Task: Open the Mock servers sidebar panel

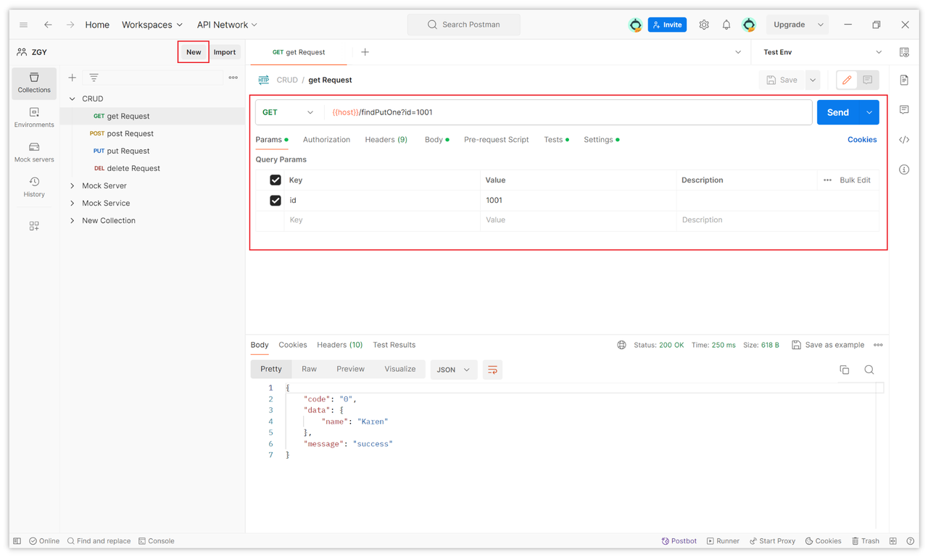Action: tap(34, 152)
